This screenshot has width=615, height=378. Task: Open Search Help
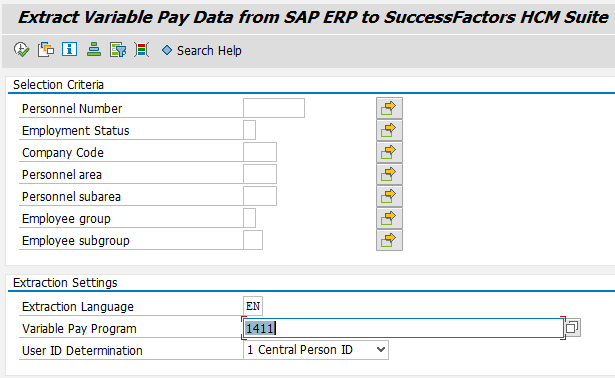click(x=202, y=51)
